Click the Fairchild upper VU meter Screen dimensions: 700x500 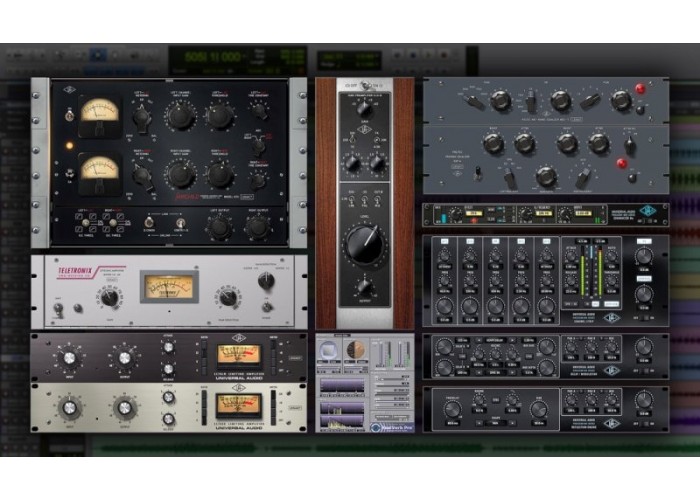[x=99, y=118]
